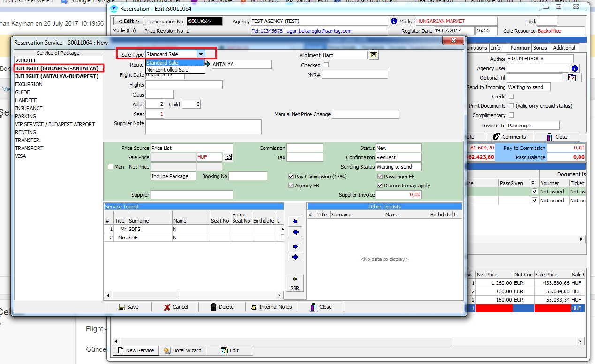Open the Paximum Bonus tab
The width and height of the screenshot is (595, 364).
click(x=528, y=48)
